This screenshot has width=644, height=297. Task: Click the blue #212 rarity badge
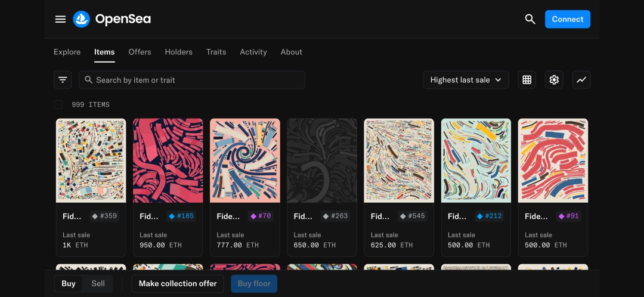(x=489, y=216)
